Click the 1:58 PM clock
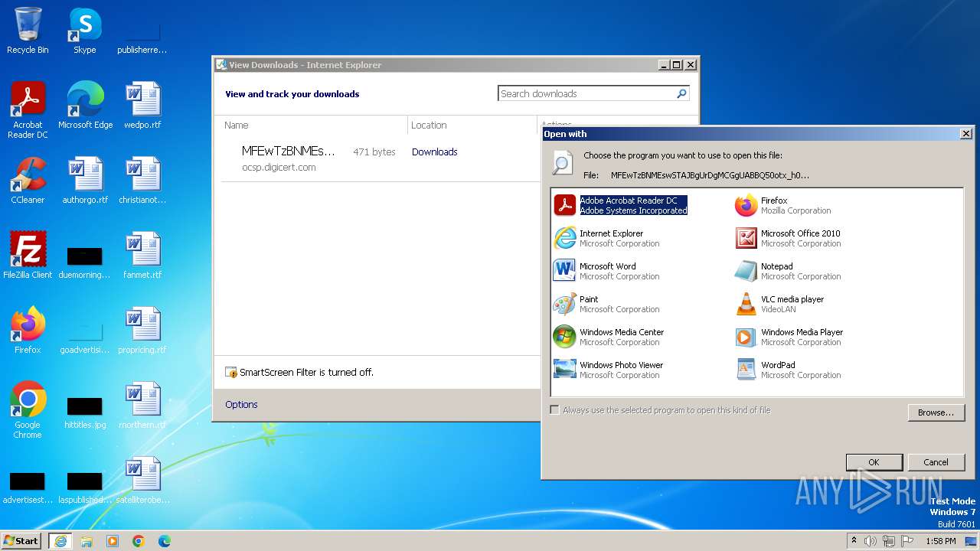 941,541
